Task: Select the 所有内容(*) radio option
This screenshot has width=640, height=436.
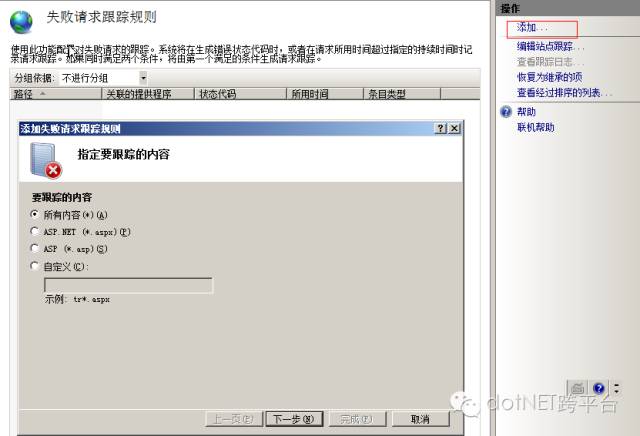Action: pos(35,214)
